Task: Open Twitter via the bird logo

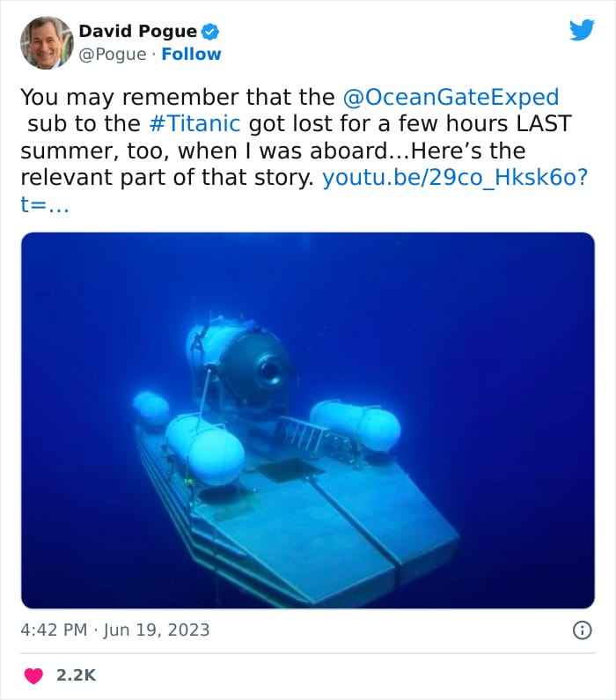Action: pos(582,31)
